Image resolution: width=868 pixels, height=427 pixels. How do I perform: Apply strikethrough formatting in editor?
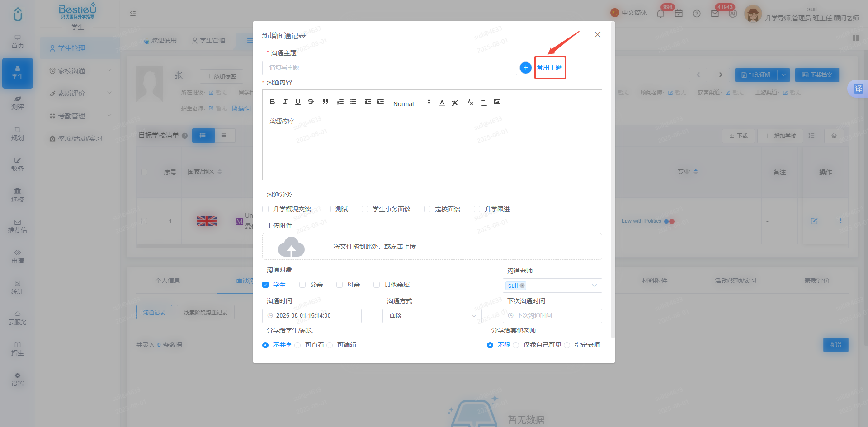311,102
